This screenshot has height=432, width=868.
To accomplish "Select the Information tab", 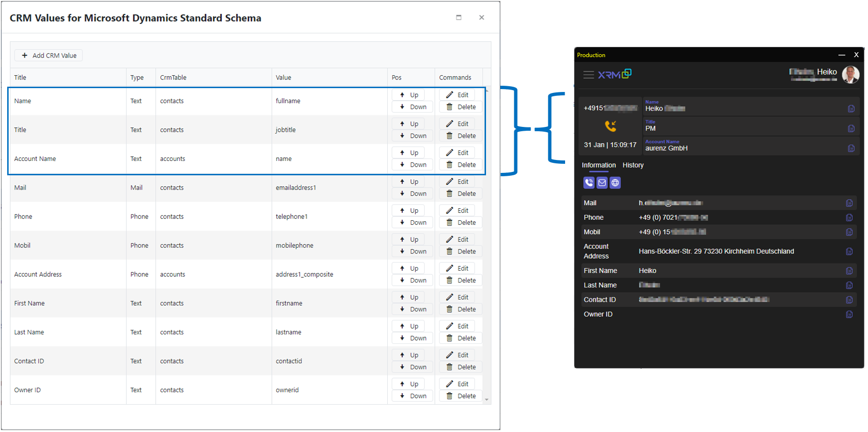I will 599,165.
